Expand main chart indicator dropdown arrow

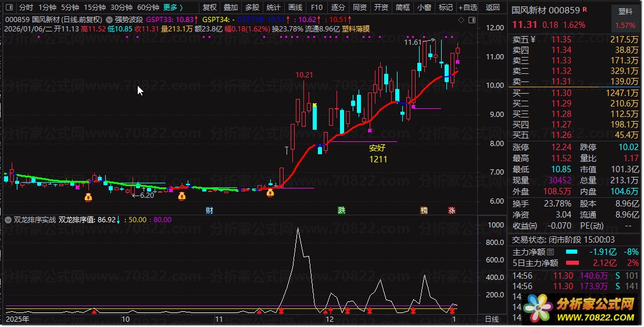pyautogui.click(x=109, y=19)
